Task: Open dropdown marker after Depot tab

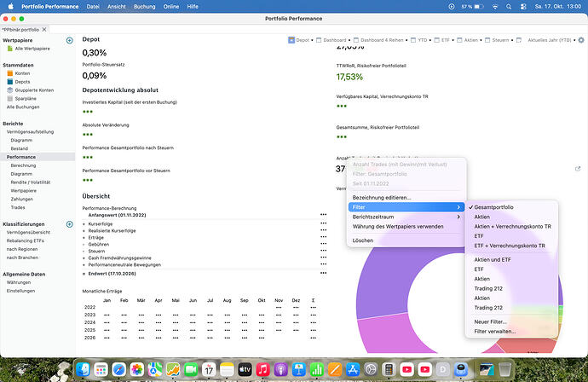Action: (312, 40)
